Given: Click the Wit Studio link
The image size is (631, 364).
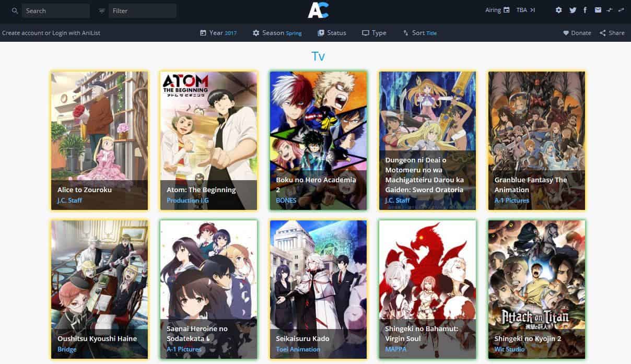Looking at the screenshot, I should coord(509,349).
